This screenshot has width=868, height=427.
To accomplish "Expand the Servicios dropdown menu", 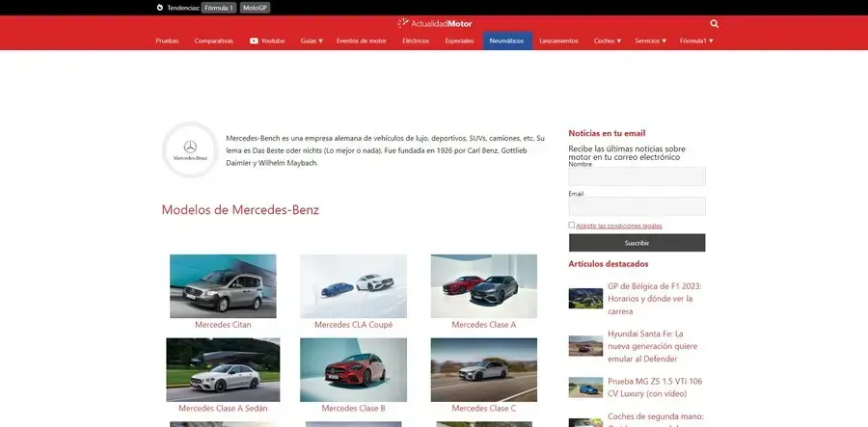I will [x=650, y=40].
